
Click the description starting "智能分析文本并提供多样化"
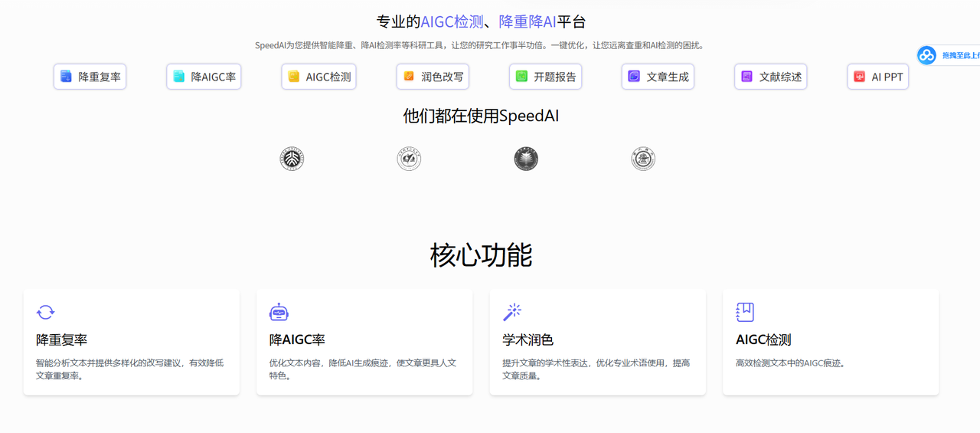tap(129, 369)
